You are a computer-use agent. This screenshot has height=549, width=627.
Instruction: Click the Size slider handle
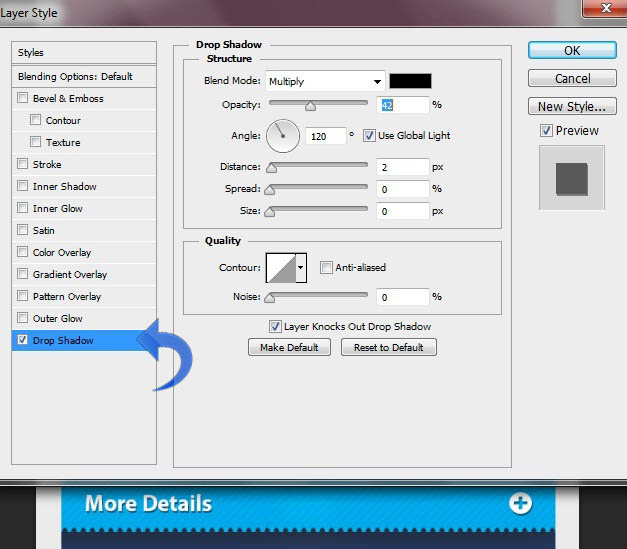(270, 212)
